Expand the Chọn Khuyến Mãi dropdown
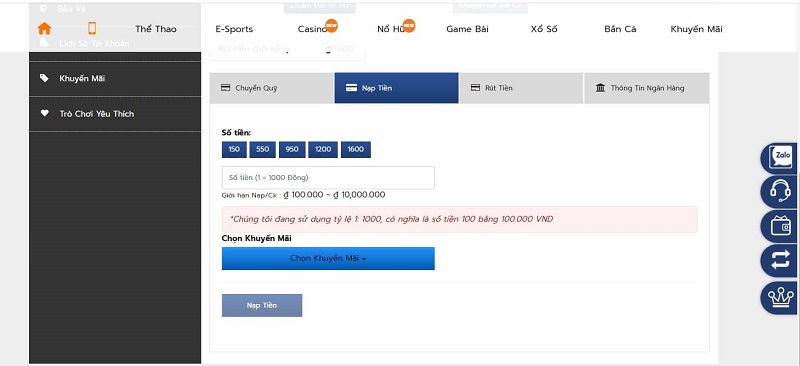 coord(328,258)
